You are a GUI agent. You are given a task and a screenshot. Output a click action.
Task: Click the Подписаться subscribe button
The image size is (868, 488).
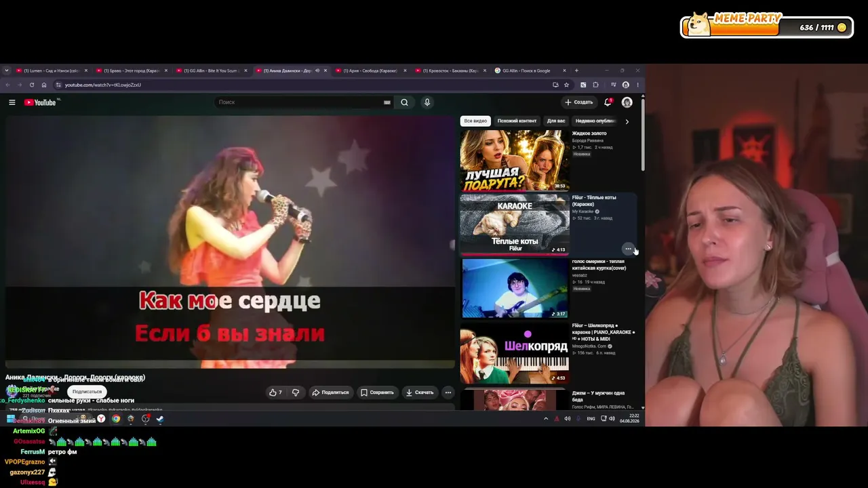(x=87, y=392)
